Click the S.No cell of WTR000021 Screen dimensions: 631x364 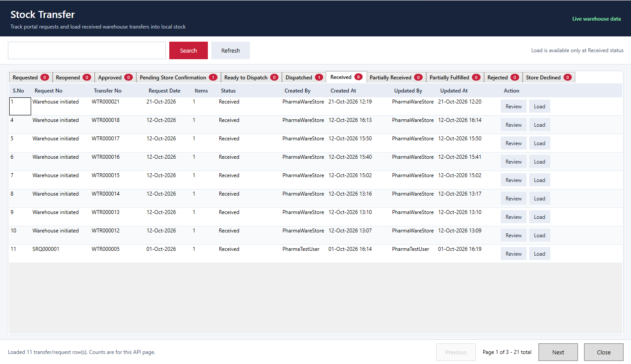(x=20, y=107)
